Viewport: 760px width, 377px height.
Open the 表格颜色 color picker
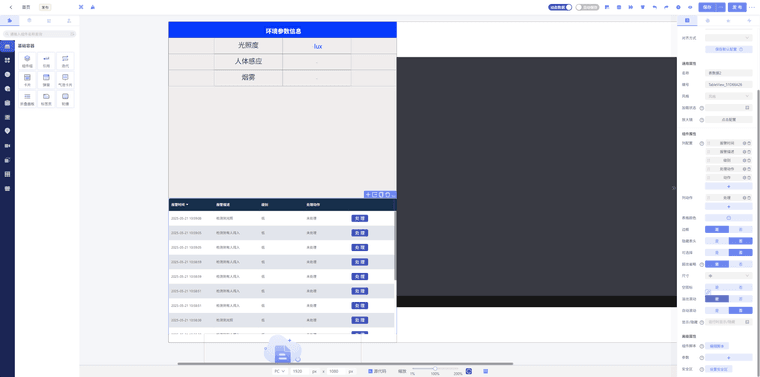point(728,218)
